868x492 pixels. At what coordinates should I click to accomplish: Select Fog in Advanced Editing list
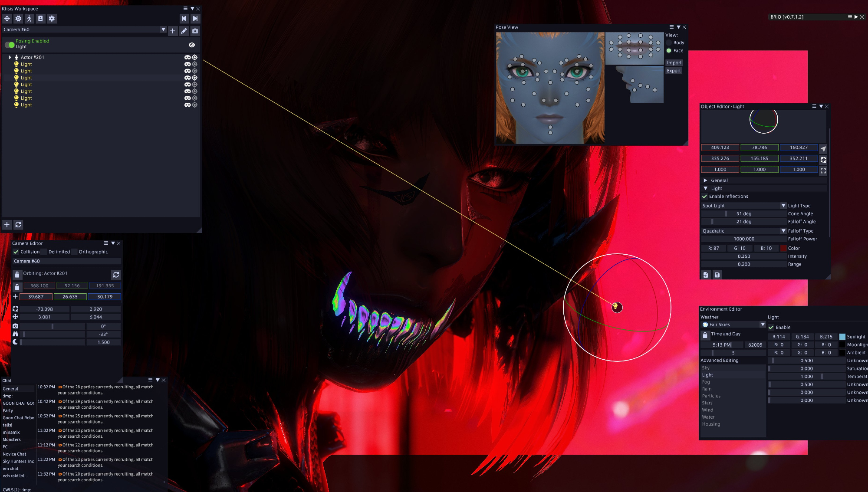[x=706, y=382]
